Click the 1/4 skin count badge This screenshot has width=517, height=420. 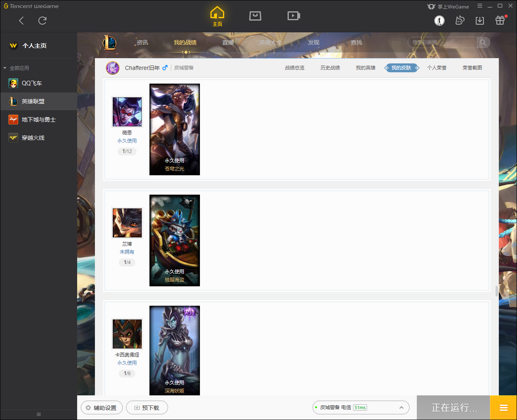(x=127, y=262)
